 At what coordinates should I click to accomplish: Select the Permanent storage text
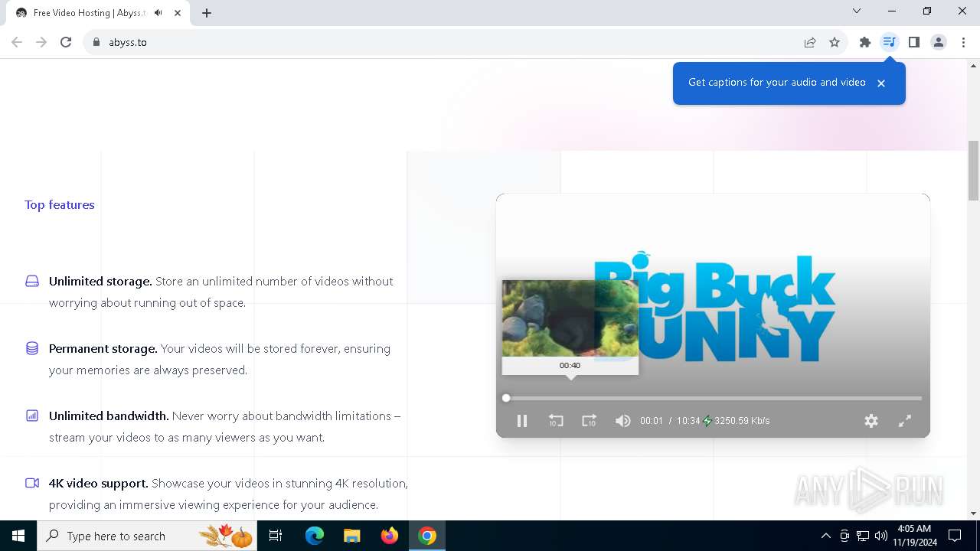click(103, 348)
